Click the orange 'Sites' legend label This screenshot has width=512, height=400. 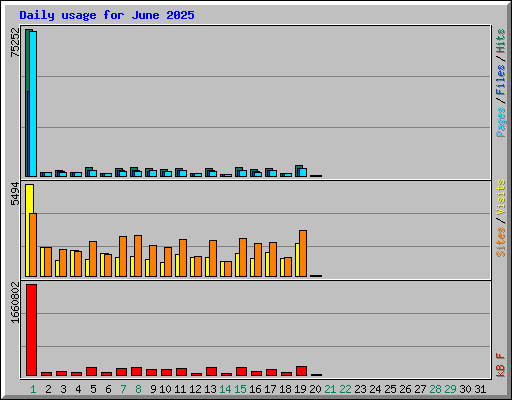501,242
